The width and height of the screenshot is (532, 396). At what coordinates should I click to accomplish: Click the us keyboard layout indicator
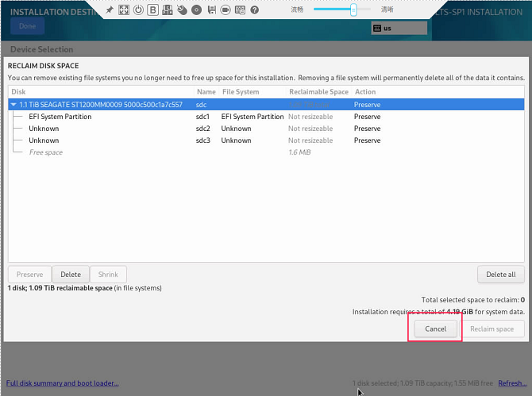[x=399, y=28]
